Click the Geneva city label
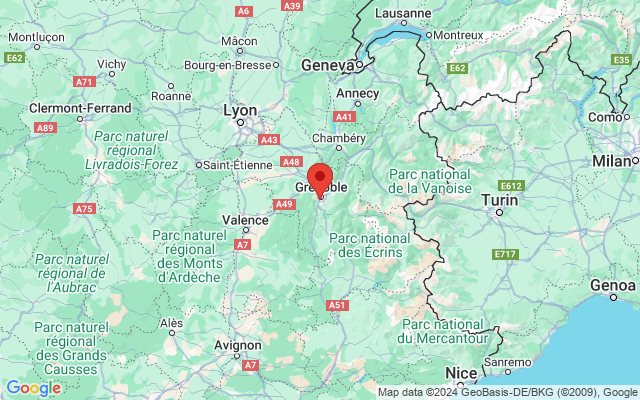640x400 pixels. click(x=328, y=65)
